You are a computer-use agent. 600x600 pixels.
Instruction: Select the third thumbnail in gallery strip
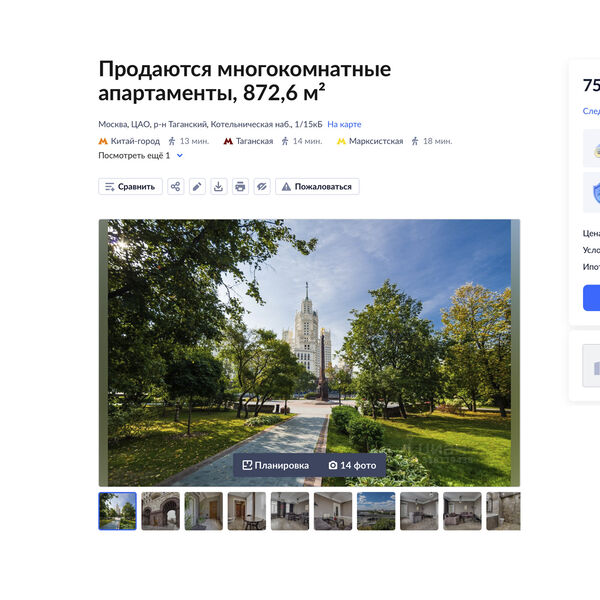(203, 510)
